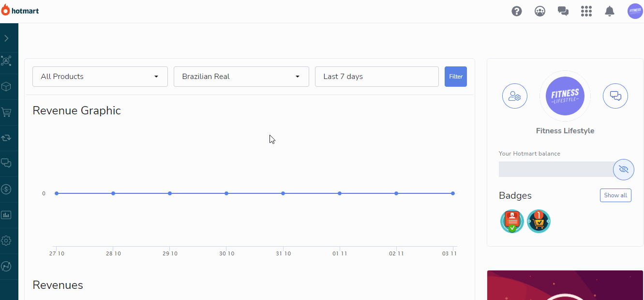
Task: Click the 03 11 data point on chart
Action: point(453,193)
